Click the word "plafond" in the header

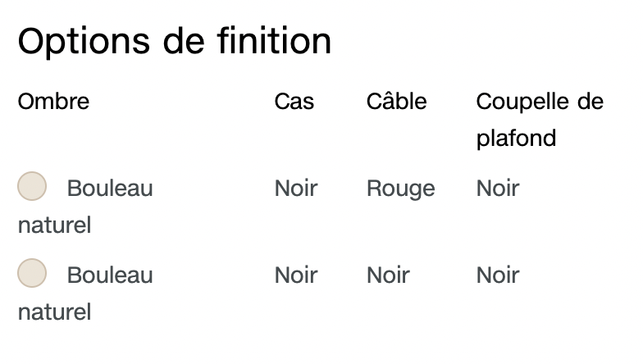coord(516,138)
